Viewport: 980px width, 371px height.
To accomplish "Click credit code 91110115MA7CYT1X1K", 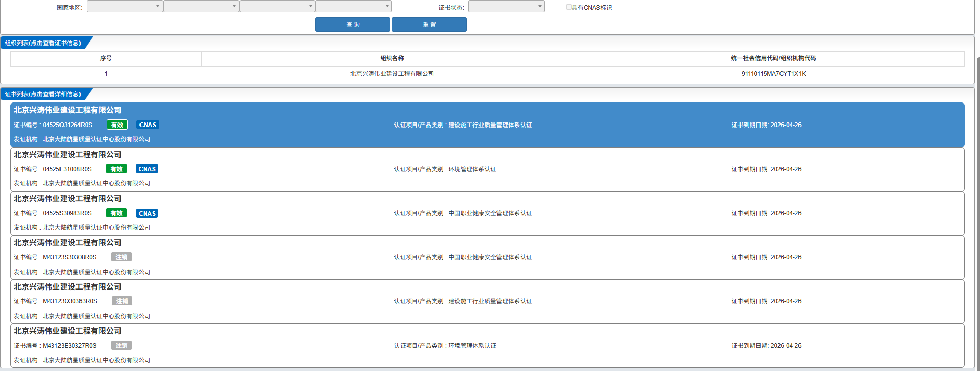I will click(773, 74).
